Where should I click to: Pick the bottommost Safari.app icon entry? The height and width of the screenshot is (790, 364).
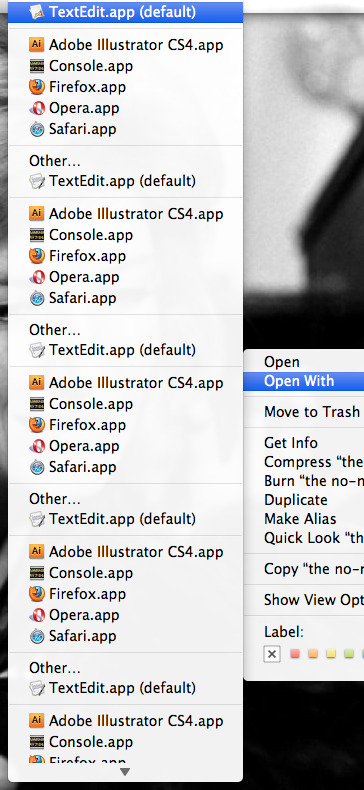36,636
